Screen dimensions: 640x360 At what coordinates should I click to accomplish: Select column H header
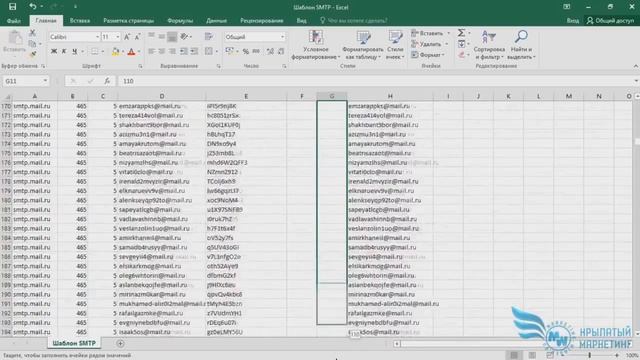pos(390,96)
